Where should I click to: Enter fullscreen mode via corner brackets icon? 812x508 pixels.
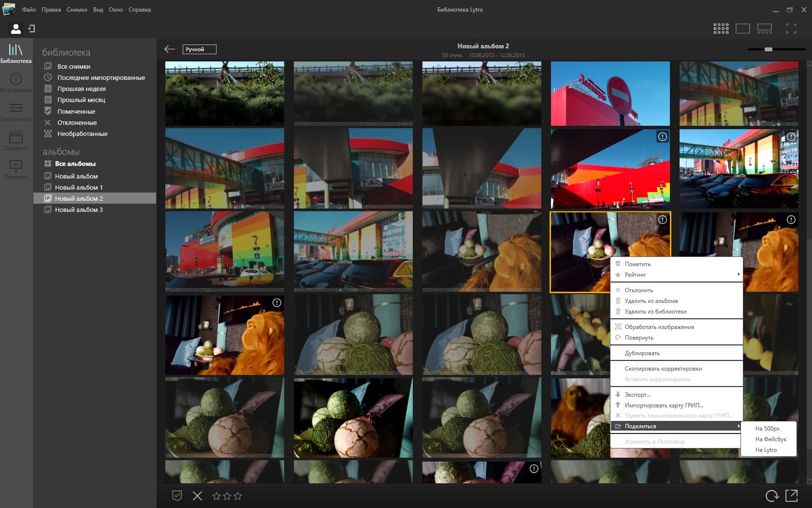[x=791, y=29]
